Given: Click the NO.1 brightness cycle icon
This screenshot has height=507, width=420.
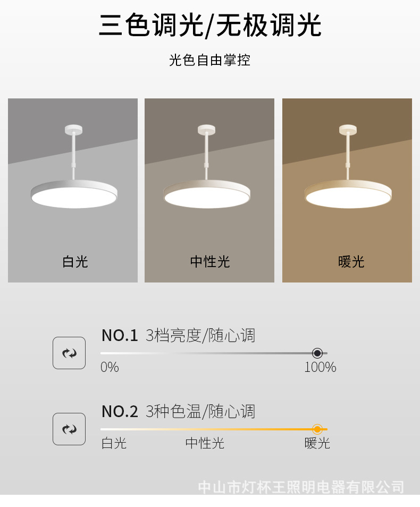Looking at the screenshot, I should [69, 353].
